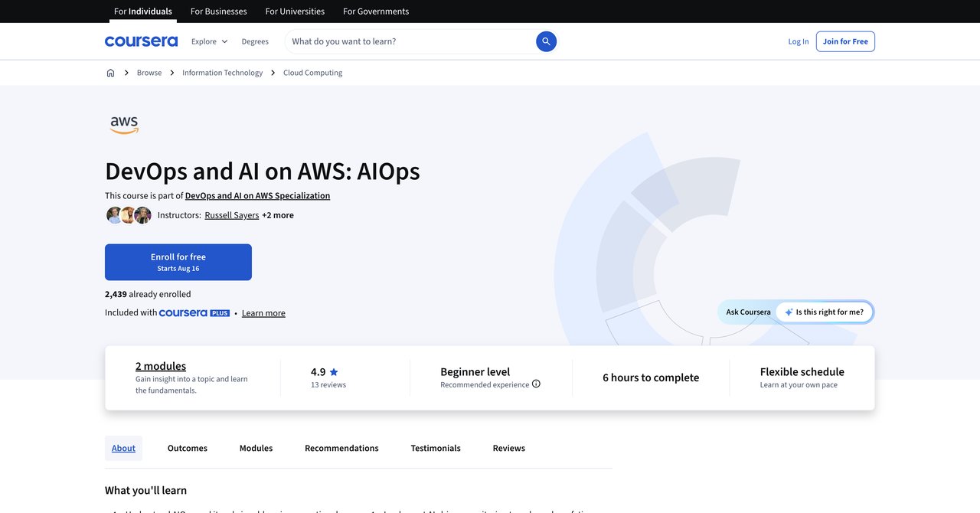Click the rating star icon
Screen dimensions: 980x513
coord(334,372)
